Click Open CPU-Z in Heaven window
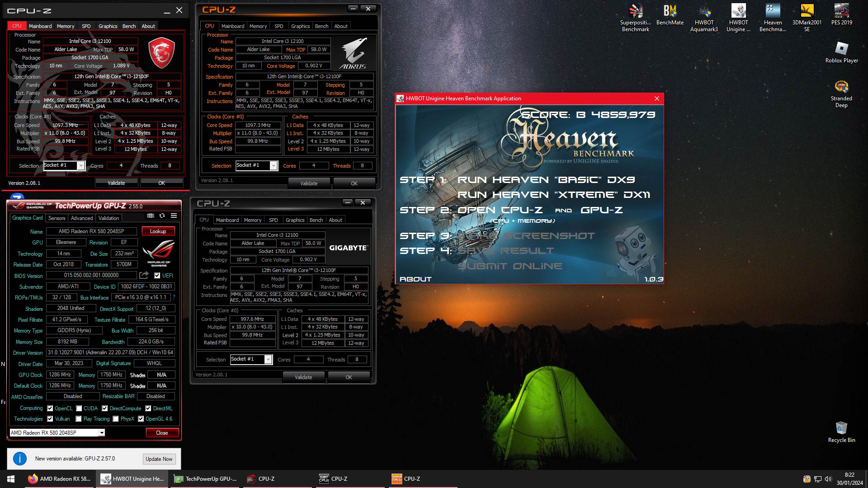 tap(500, 210)
